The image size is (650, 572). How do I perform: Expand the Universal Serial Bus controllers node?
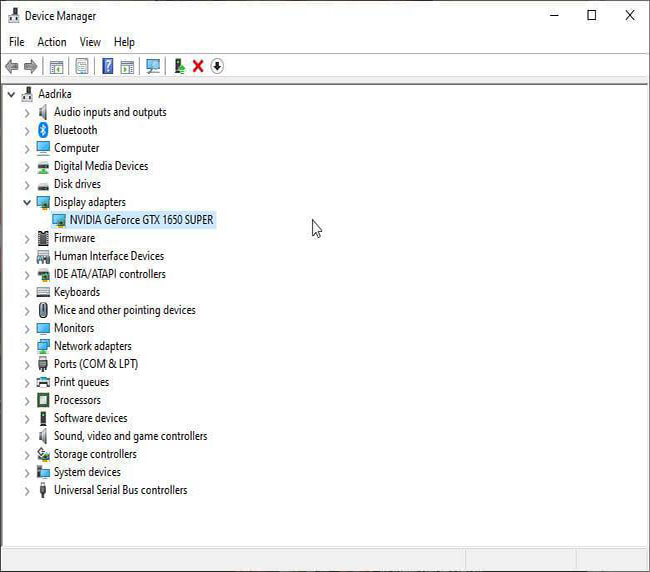coord(27,490)
